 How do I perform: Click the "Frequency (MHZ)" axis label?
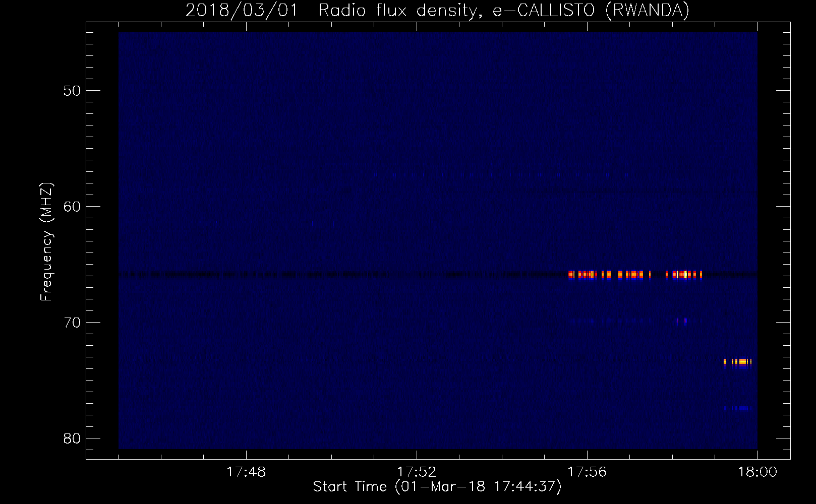46,242
